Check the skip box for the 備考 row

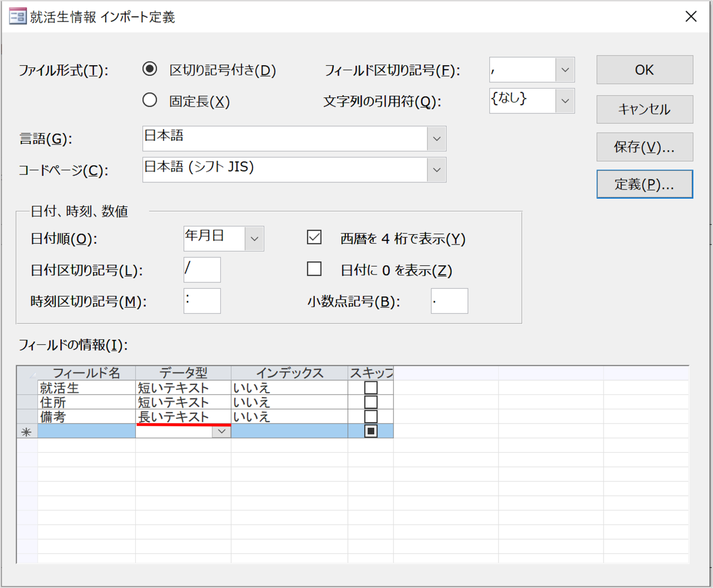click(x=371, y=416)
